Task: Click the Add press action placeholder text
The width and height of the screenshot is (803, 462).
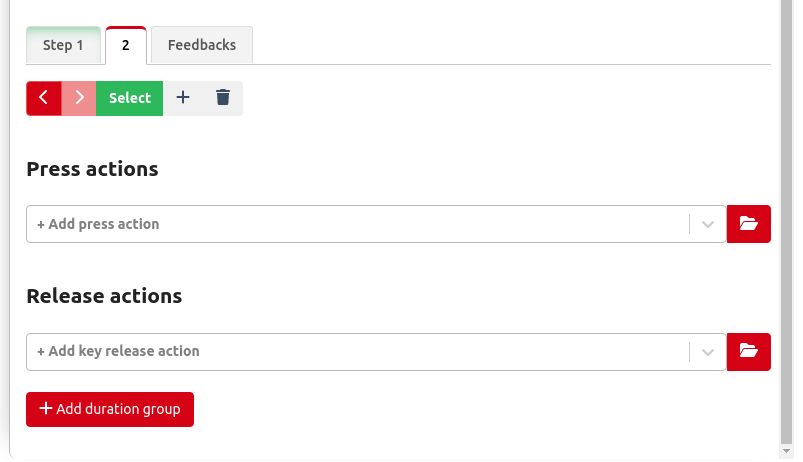Action: pyautogui.click(x=98, y=224)
